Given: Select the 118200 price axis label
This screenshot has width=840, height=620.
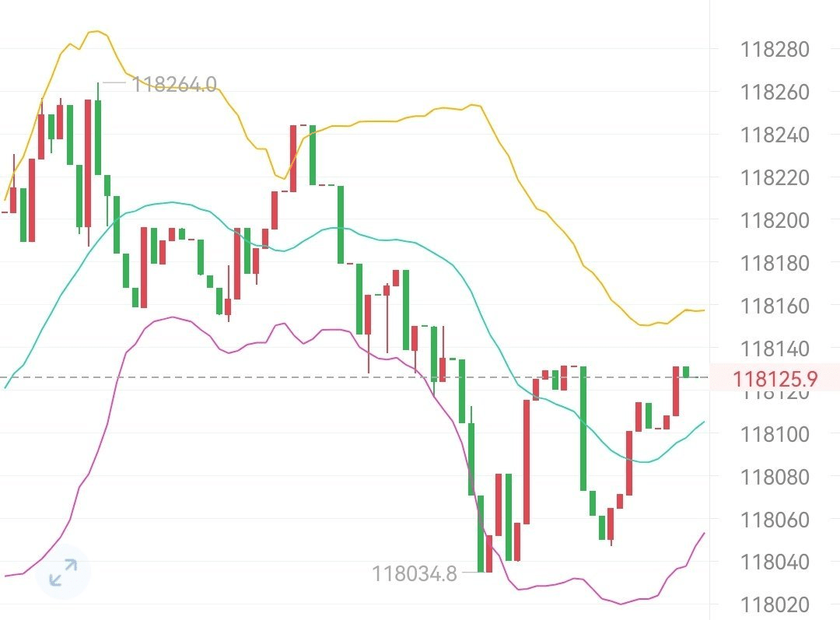Looking at the screenshot, I should (775, 221).
